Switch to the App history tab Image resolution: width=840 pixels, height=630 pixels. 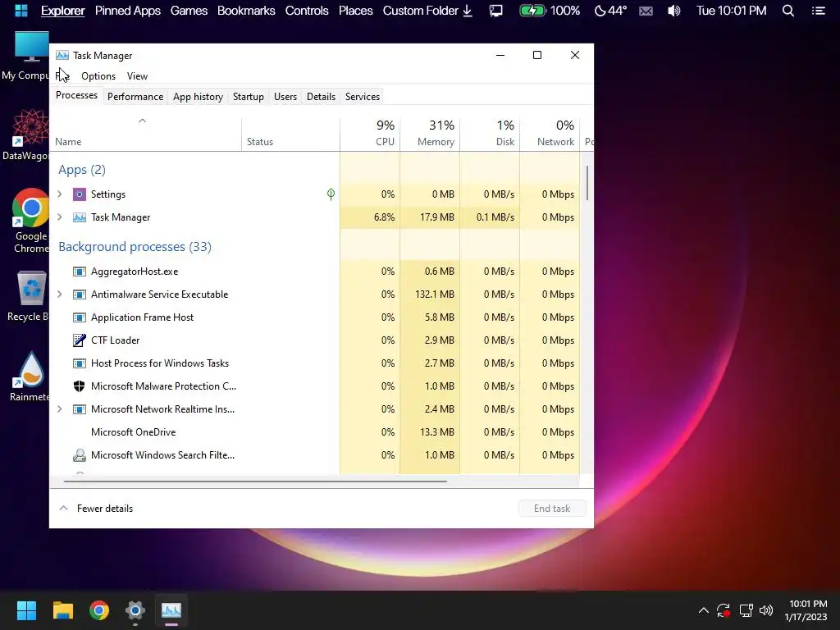pyautogui.click(x=198, y=97)
